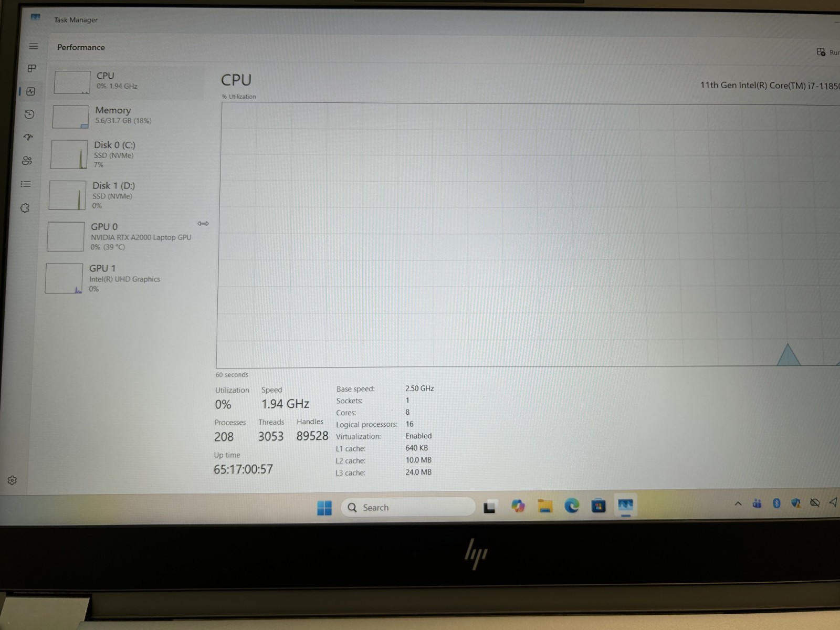
Task: Open Microsoft Store from the taskbar
Action: tap(598, 506)
